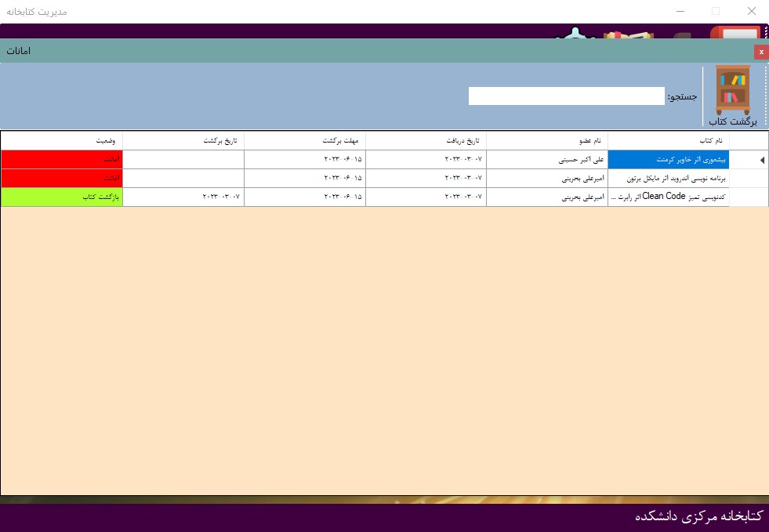Click the stacked books icon in top toolbar
Screen dimensions: 769x532
[x=629, y=34]
